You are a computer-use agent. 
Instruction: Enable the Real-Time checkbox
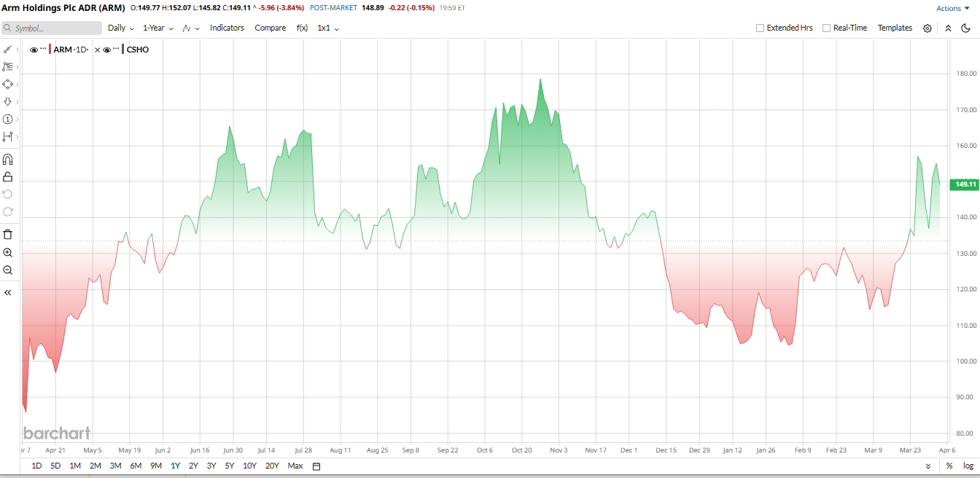[x=826, y=28]
